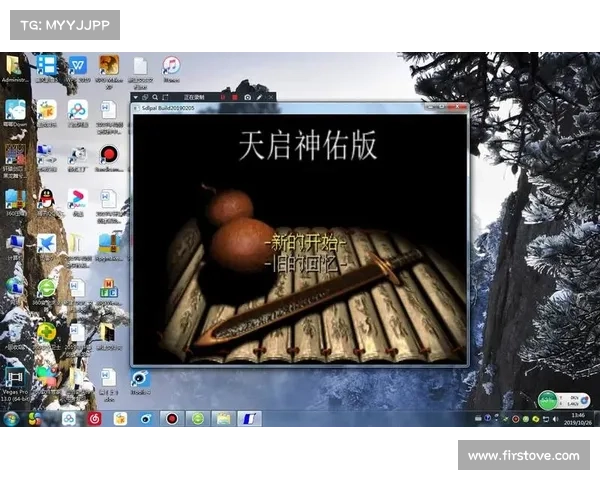This screenshot has width=600, height=480.
Task: Open the Windows Start orb
Action: pyautogui.click(x=11, y=419)
